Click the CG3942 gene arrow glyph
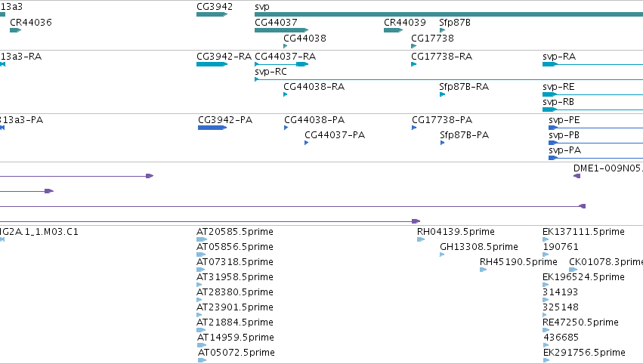643x364 pixels. coord(212,14)
